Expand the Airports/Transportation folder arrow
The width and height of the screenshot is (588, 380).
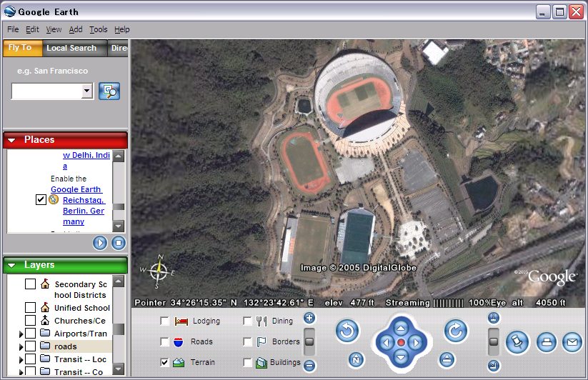[x=20, y=334]
